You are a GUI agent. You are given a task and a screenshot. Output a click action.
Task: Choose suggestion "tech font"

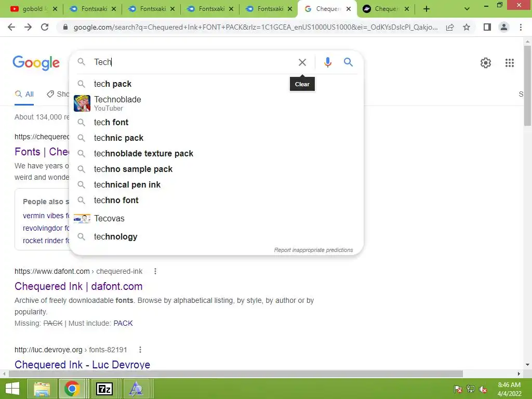pyautogui.click(x=216, y=122)
